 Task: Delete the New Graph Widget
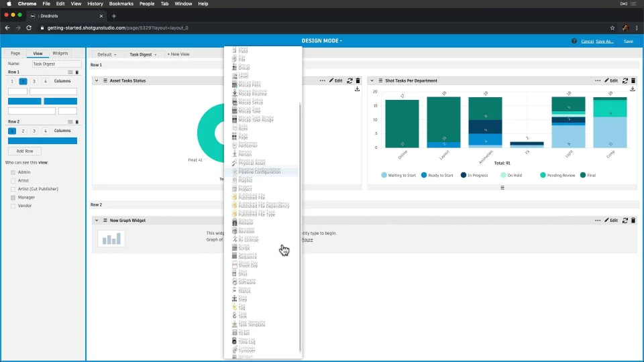[x=633, y=221]
